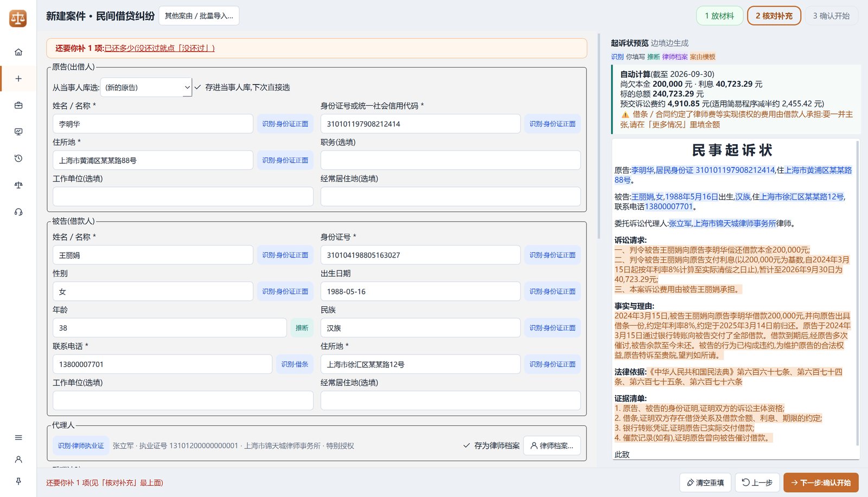868x497 pixels.
Task: Open the home icon in sidebar
Action: coord(18,52)
